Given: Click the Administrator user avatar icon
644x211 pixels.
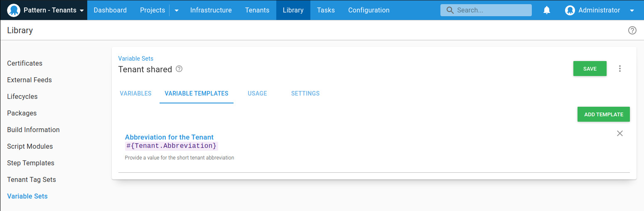Looking at the screenshot, I should (570, 10).
